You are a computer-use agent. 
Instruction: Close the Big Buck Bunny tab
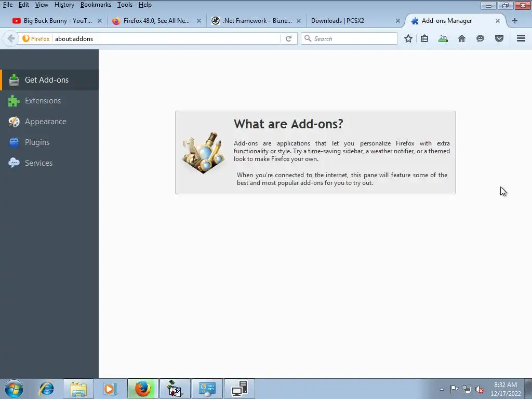click(x=99, y=21)
